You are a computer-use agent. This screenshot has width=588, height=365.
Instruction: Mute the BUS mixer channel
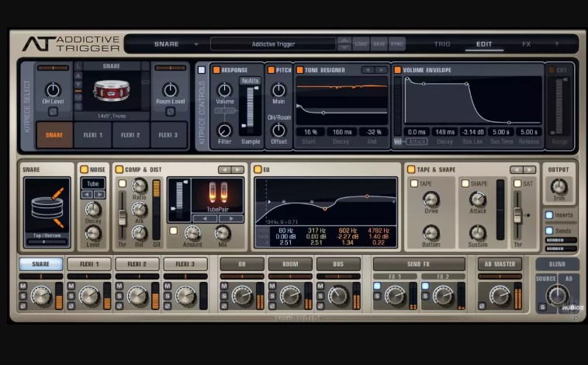[320, 286]
